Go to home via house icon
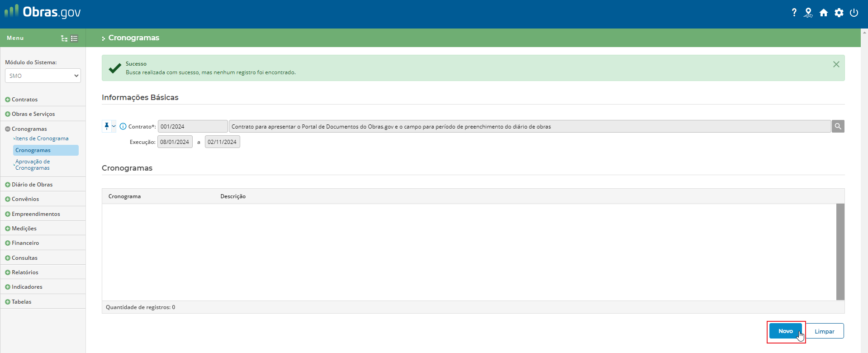Viewport: 868px width, 353px height. 824,13
